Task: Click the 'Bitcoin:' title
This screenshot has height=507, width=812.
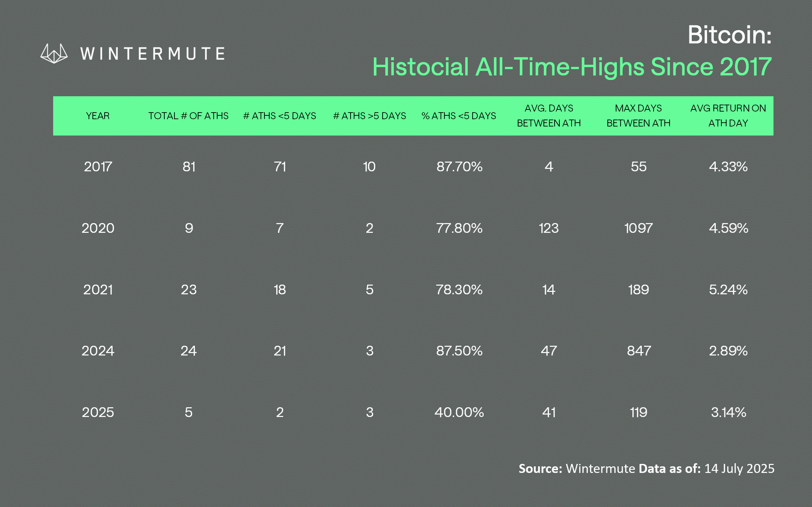Action: point(730,35)
